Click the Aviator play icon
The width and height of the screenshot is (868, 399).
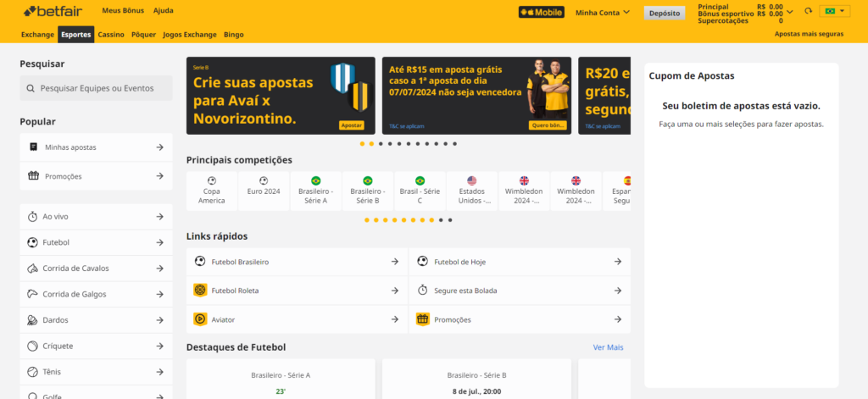point(200,319)
